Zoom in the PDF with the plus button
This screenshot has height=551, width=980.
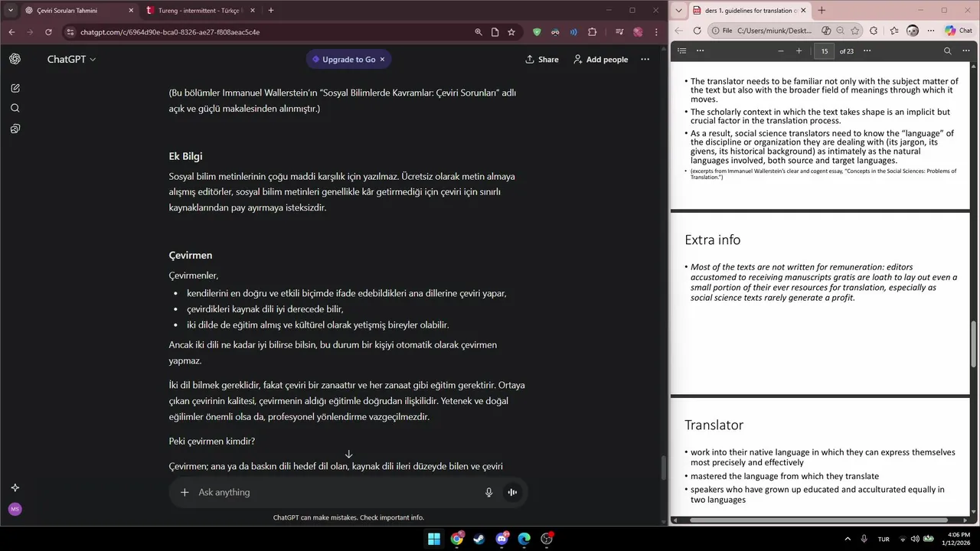(x=799, y=51)
